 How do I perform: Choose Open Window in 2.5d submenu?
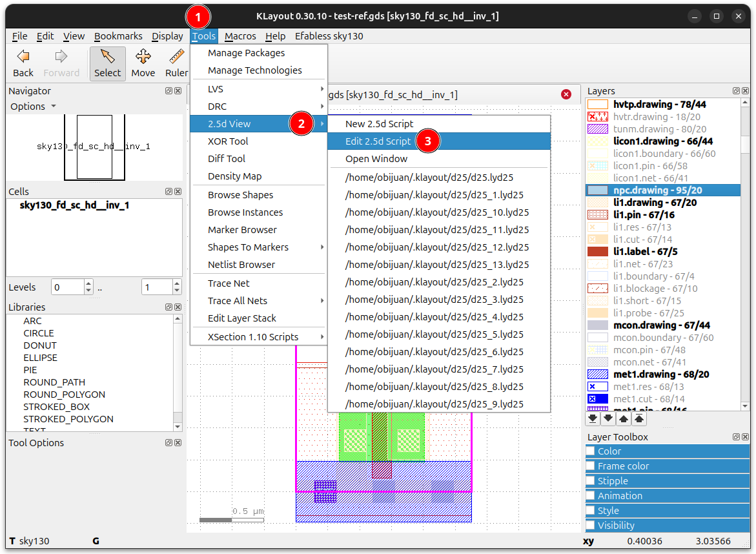(439, 159)
